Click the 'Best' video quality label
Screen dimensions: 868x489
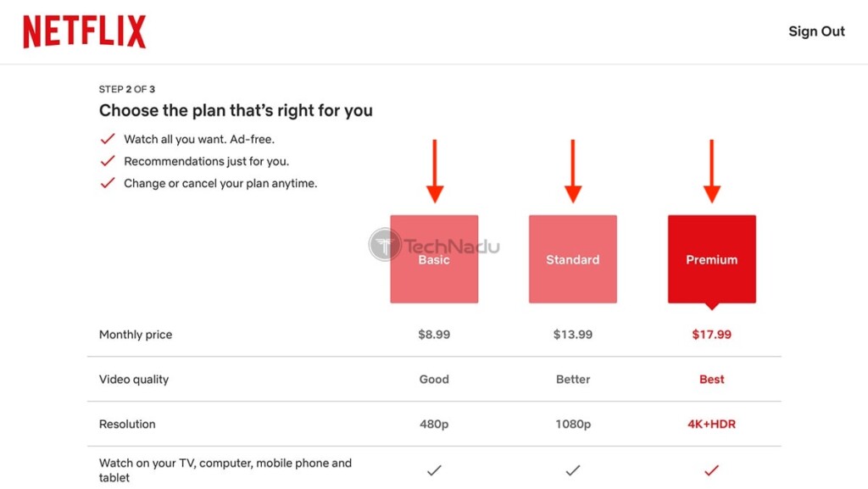tap(711, 379)
